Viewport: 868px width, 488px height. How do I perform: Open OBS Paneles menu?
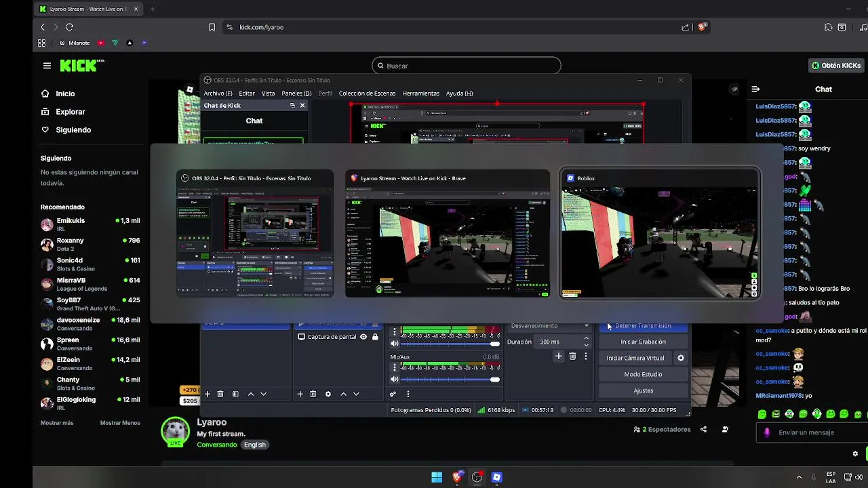coord(296,94)
